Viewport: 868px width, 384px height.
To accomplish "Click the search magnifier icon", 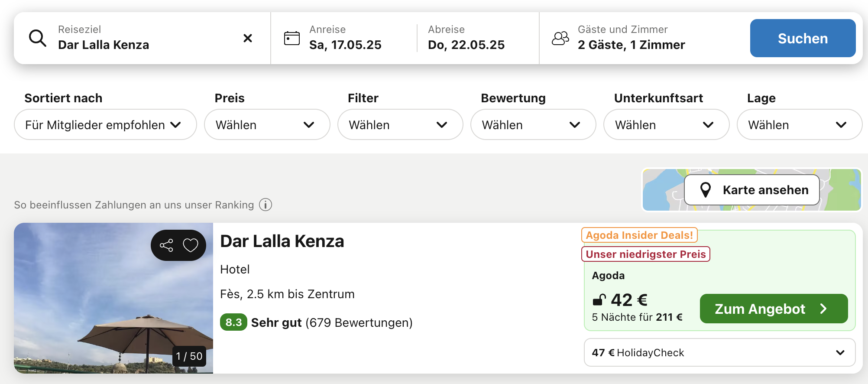I will coord(38,38).
